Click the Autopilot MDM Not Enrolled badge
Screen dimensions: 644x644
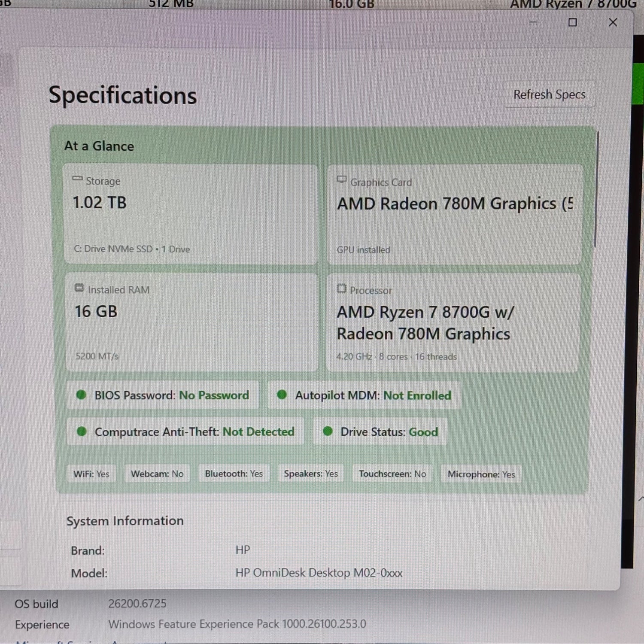(364, 395)
